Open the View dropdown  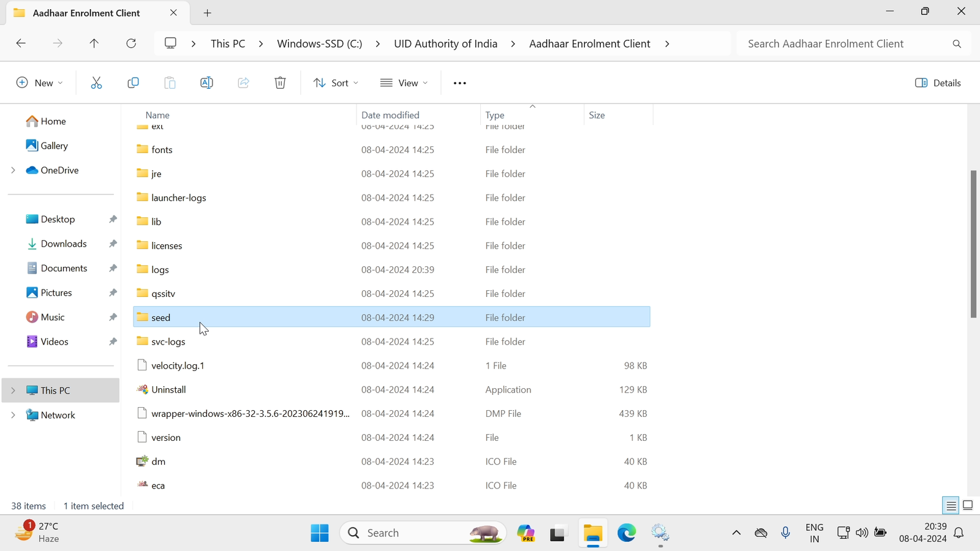pyautogui.click(x=404, y=83)
